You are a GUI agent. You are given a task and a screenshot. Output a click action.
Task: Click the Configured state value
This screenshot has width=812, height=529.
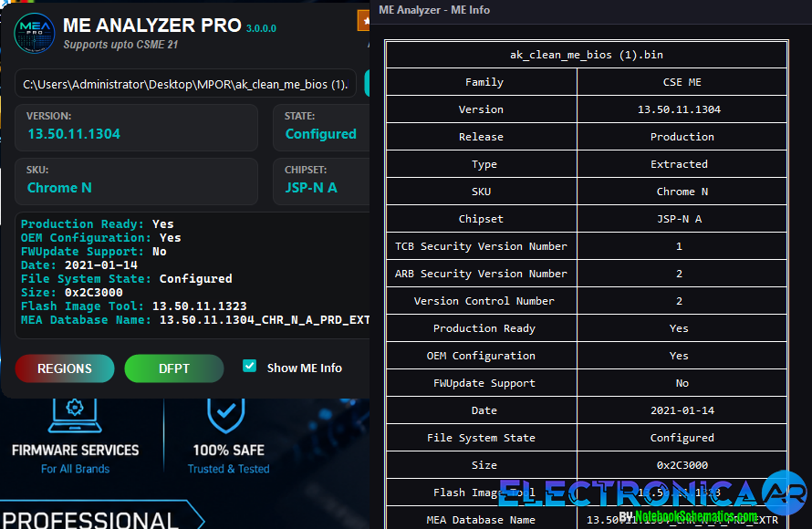(320, 134)
